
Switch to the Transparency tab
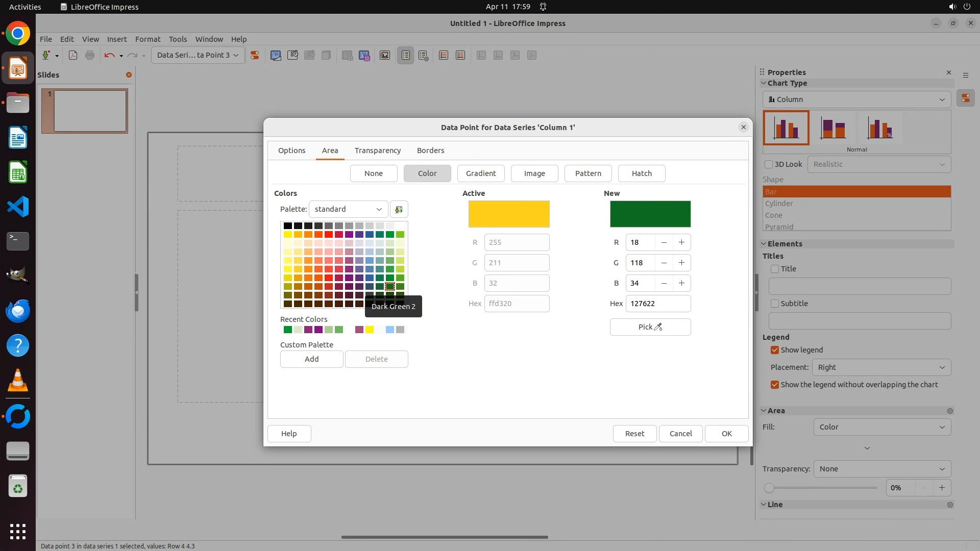point(377,151)
